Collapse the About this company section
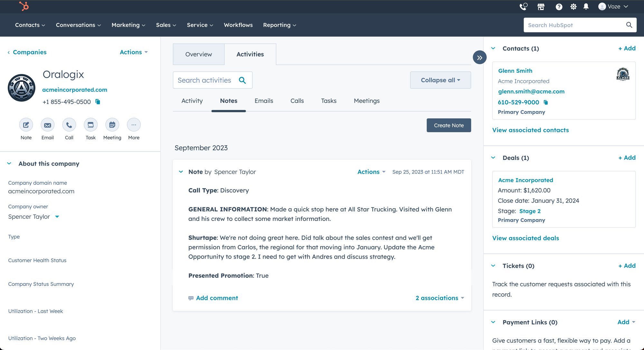 coord(9,163)
